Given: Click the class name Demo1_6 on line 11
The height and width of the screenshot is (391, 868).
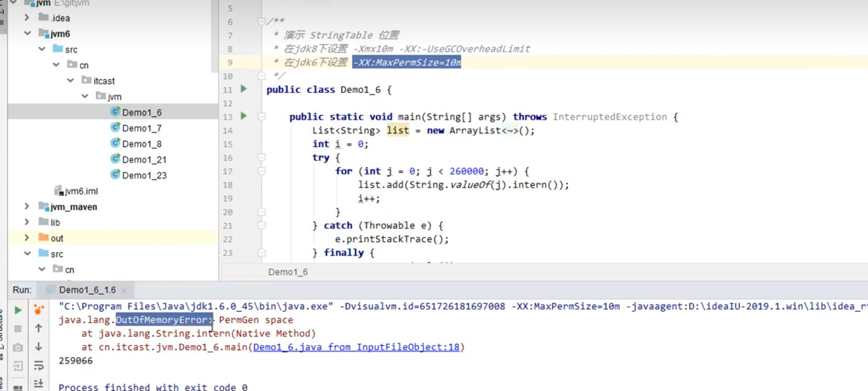Looking at the screenshot, I should 360,89.
